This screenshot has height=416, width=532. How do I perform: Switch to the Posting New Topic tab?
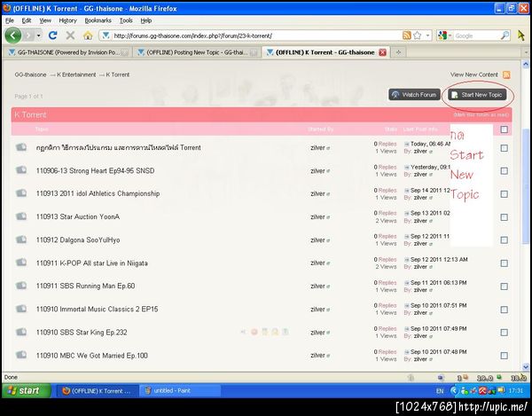point(197,52)
